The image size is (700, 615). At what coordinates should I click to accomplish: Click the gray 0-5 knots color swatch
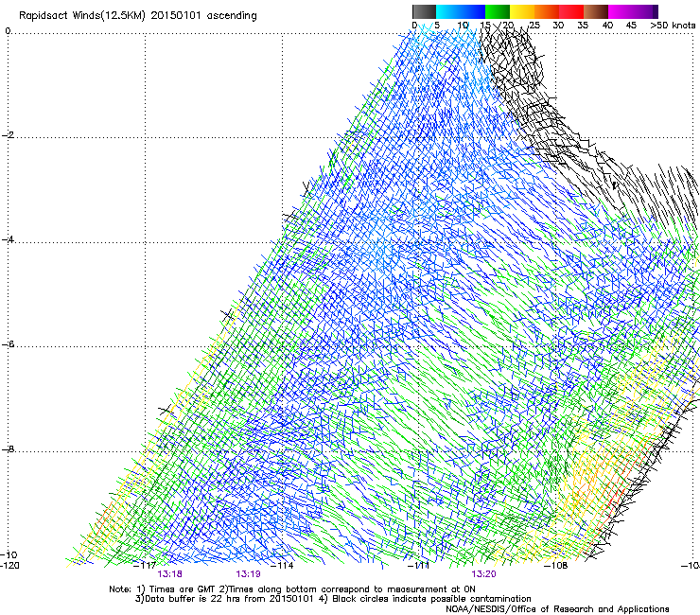pyautogui.click(x=424, y=11)
